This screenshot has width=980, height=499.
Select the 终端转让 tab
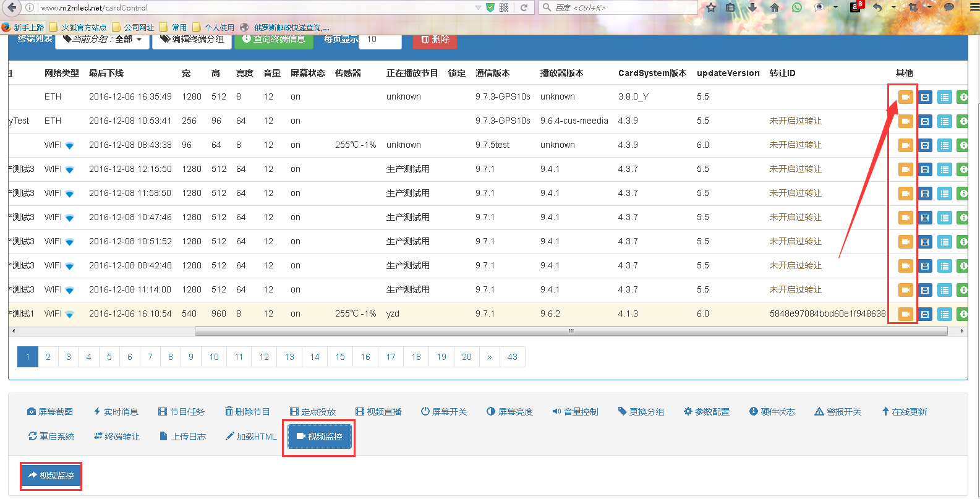pos(117,437)
